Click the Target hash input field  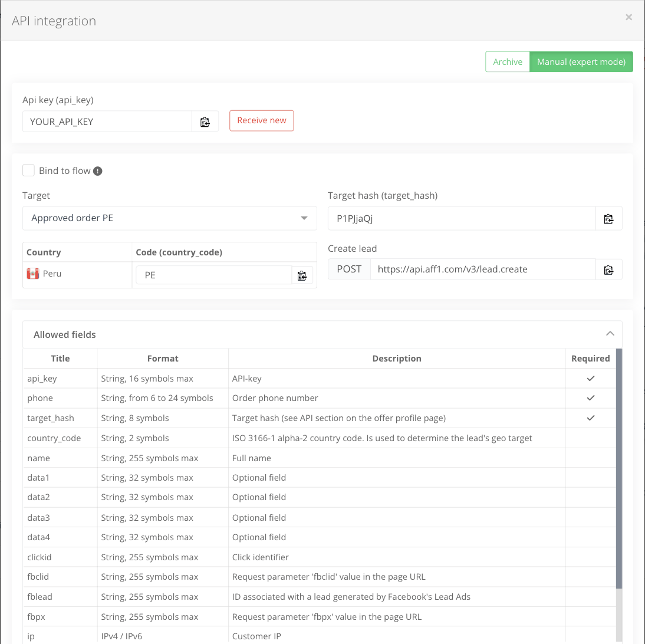pyautogui.click(x=462, y=219)
